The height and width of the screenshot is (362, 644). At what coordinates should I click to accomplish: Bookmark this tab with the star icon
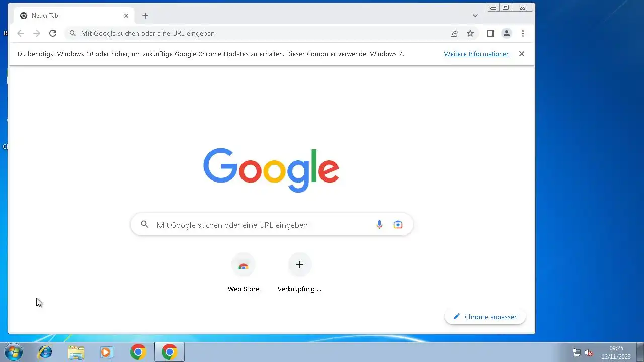tap(470, 33)
